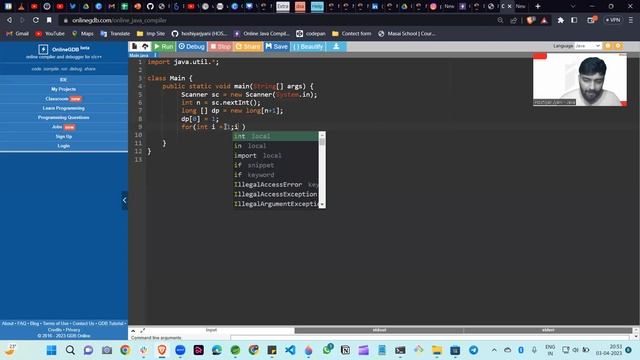Open VS Code from taskbar
This screenshot has height=360, width=640.
[x=290, y=350]
